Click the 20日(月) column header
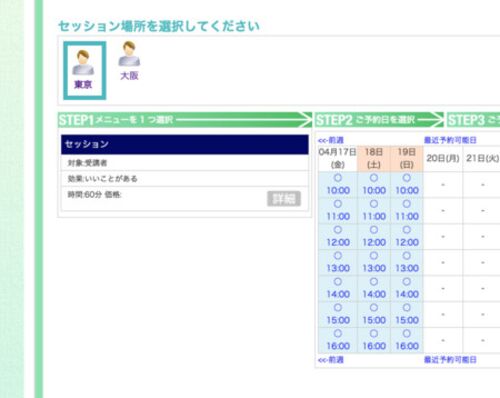 tap(443, 158)
